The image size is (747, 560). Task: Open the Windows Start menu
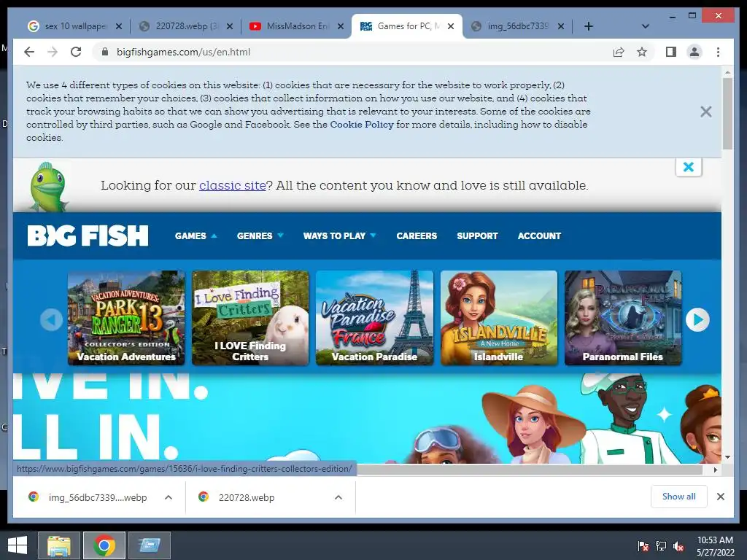point(18,545)
